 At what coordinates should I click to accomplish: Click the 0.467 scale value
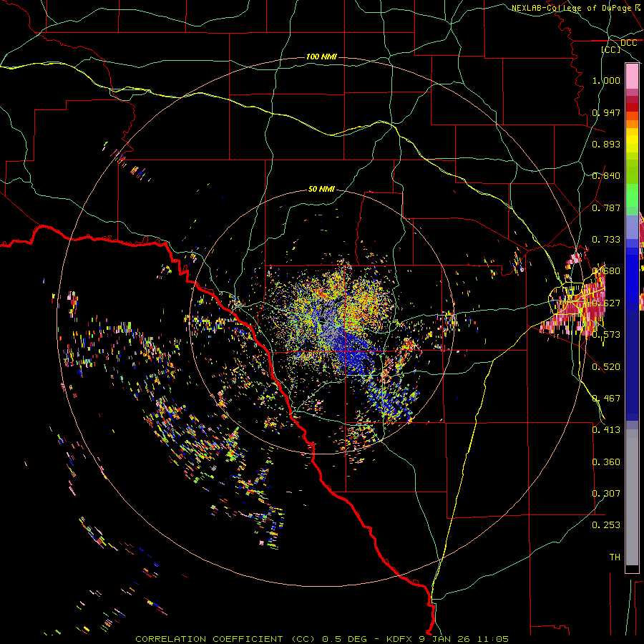point(606,399)
